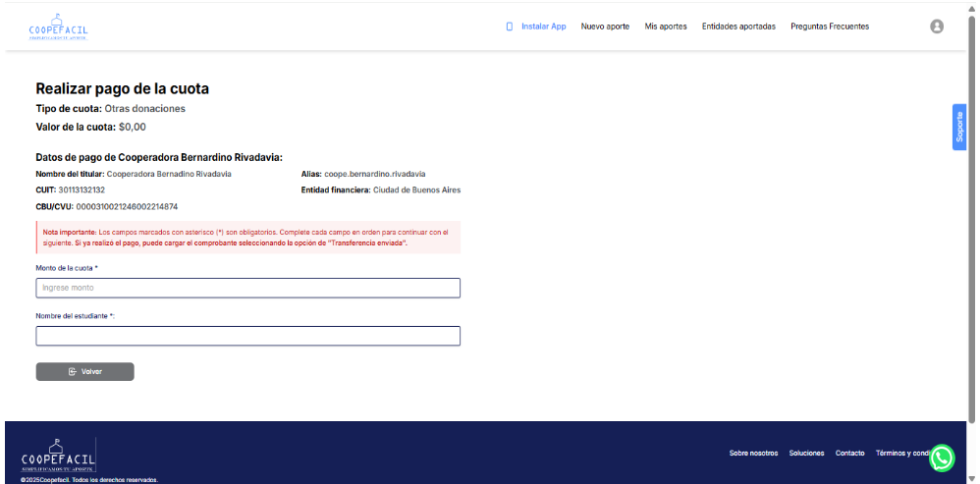The height and width of the screenshot is (484, 980).
Task: Click the scrollbar up arrow
Action: (972, 8)
